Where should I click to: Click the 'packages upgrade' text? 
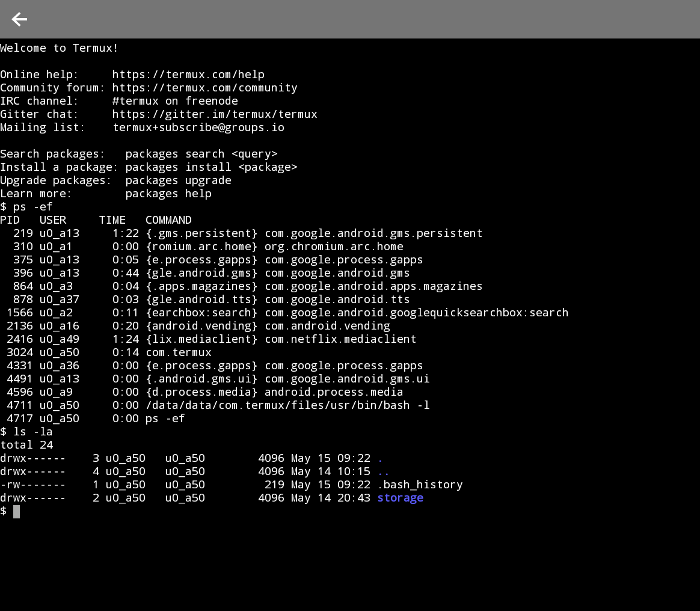178,180
